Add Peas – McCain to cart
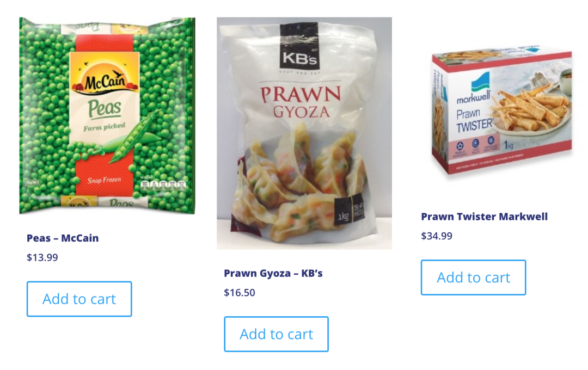 [79, 299]
